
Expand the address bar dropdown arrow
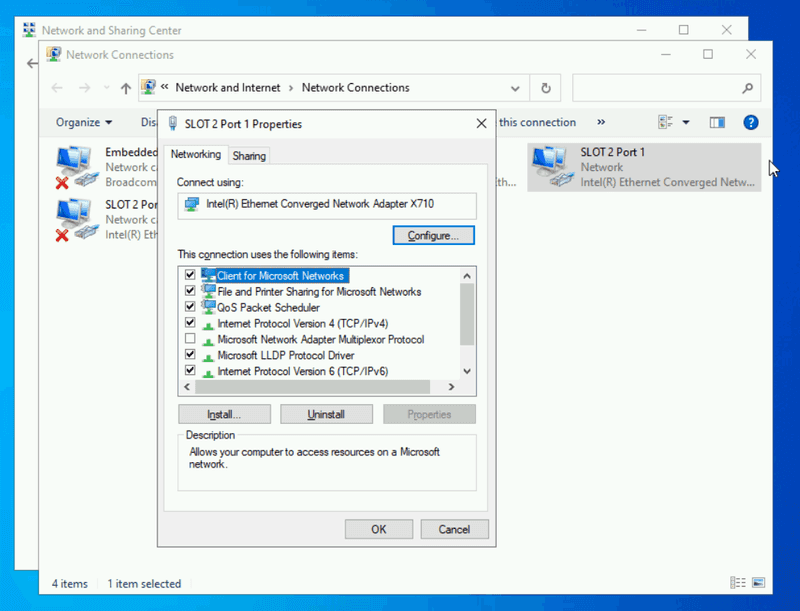point(514,88)
